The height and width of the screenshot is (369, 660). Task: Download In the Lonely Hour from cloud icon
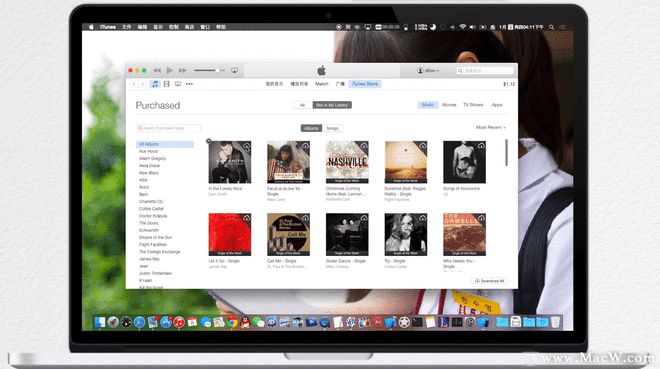point(246,146)
